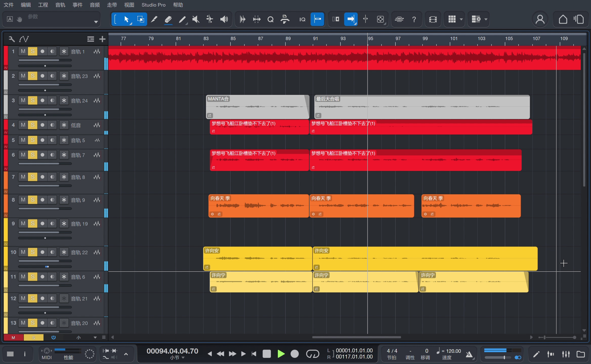Image resolution: width=591 pixels, height=364 pixels.
Task: Click the Play button in transport
Action: click(x=281, y=354)
